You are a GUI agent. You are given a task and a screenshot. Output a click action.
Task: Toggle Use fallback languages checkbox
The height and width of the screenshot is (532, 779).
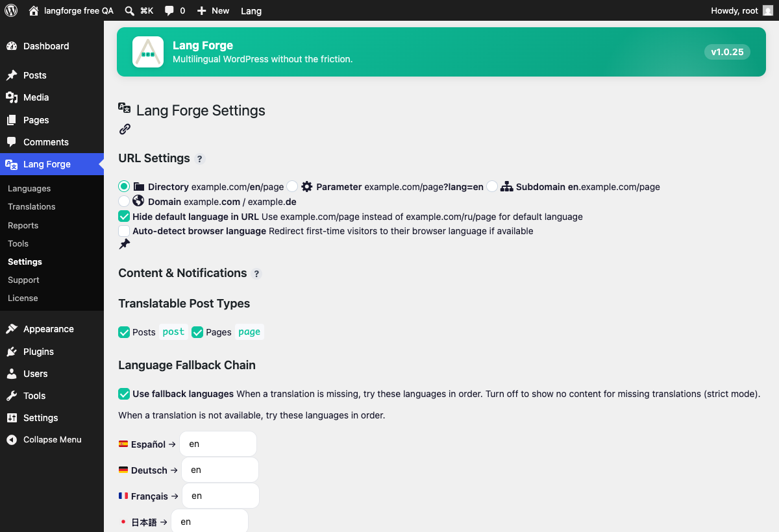tap(124, 394)
